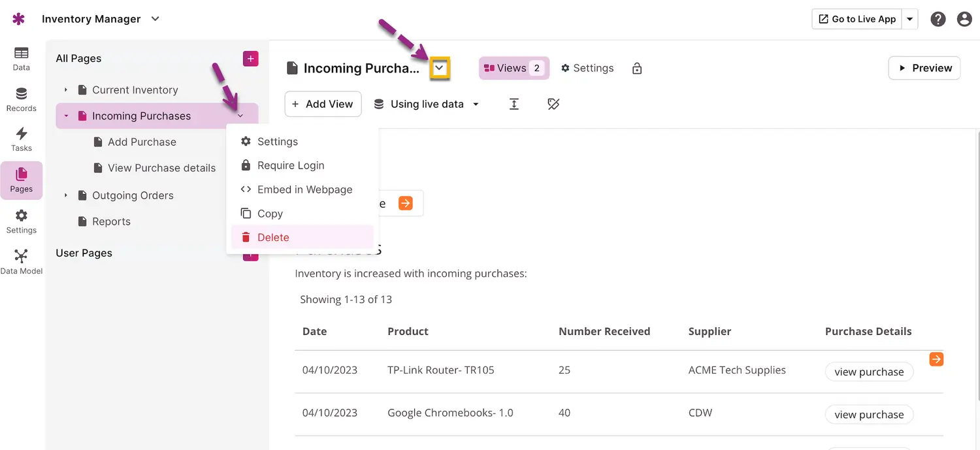Open the Using live data dropdown
This screenshot has width=980, height=450.
click(x=426, y=104)
